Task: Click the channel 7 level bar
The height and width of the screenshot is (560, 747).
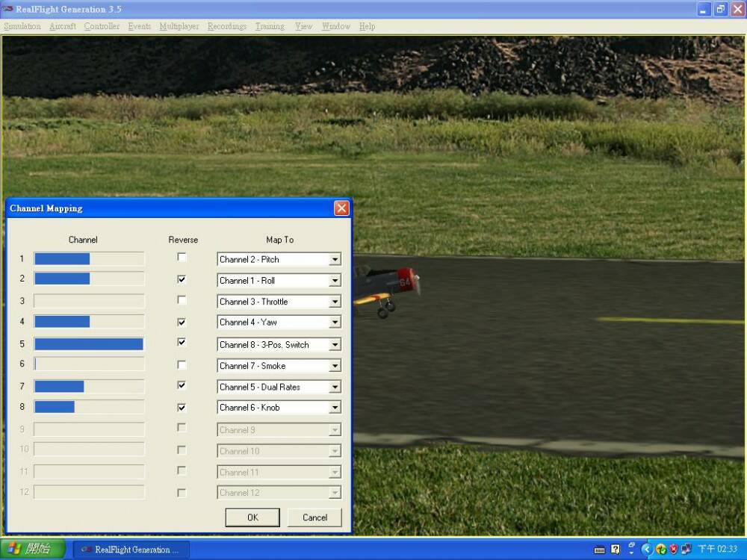Action: coord(89,386)
